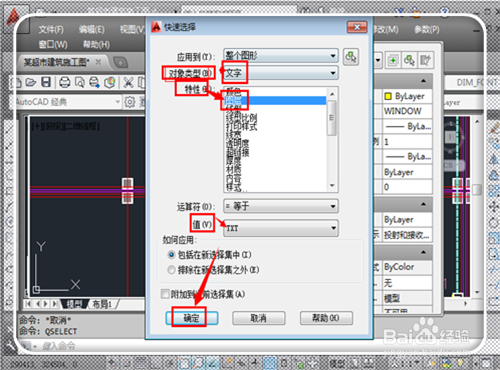Screen dimensions: 500x370
Task: Open workspace settings gear icon
Action: (130, 102)
